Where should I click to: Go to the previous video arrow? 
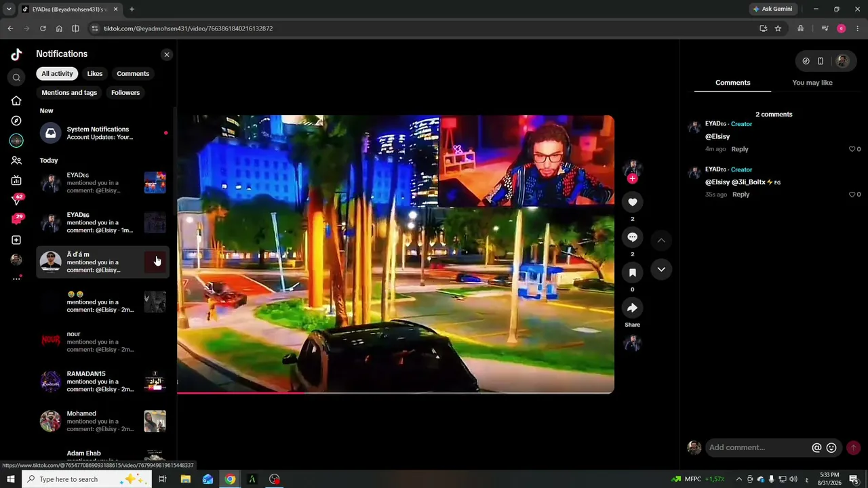click(x=661, y=240)
